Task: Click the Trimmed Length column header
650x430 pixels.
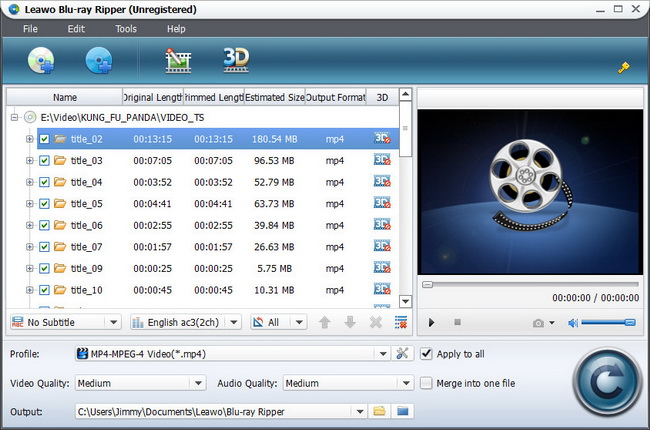Action: point(213,97)
